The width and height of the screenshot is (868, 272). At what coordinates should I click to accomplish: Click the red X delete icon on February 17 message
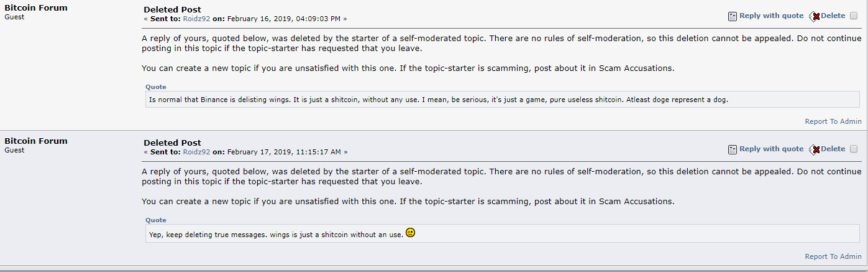(815, 149)
